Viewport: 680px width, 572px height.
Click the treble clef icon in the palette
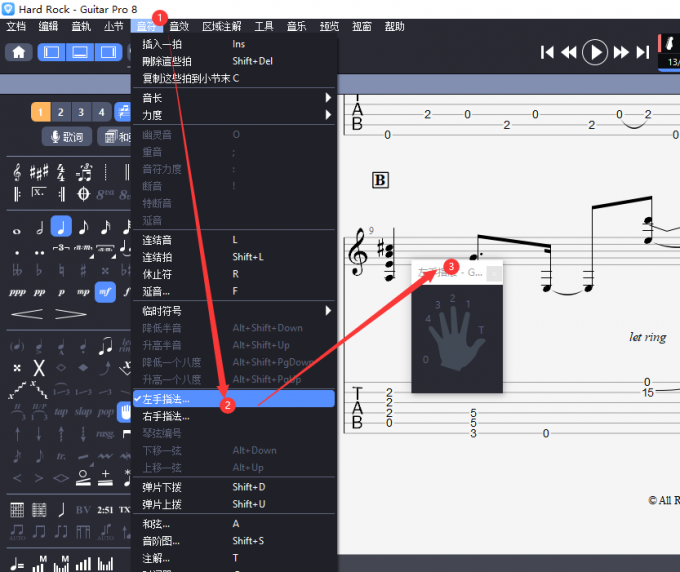tap(17, 171)
